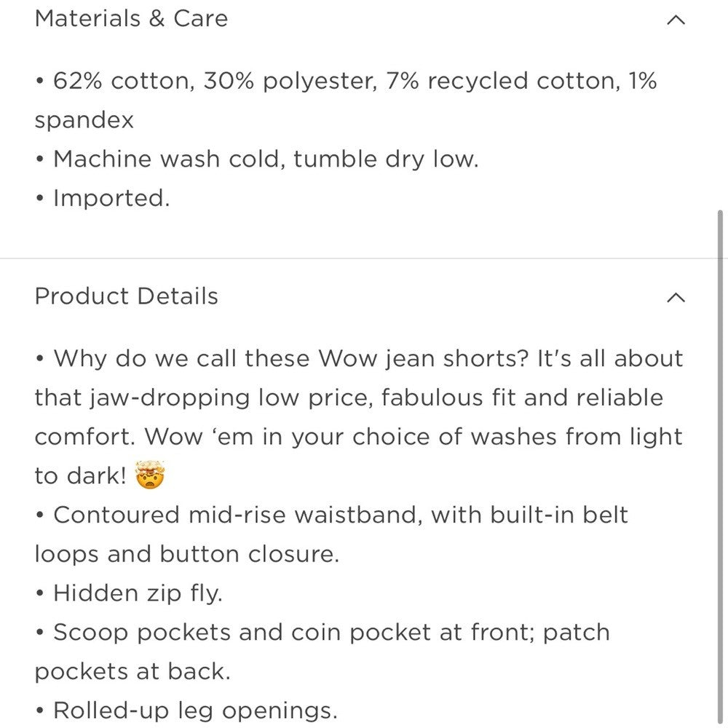Click the 'choice of washes from light' line
728x728 pixels.
358,437
